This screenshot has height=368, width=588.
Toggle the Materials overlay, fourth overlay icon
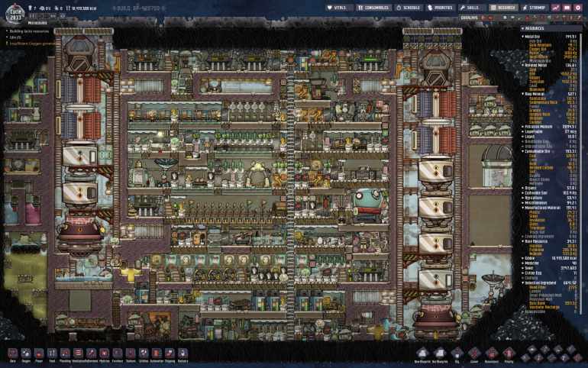click(505, 18)
